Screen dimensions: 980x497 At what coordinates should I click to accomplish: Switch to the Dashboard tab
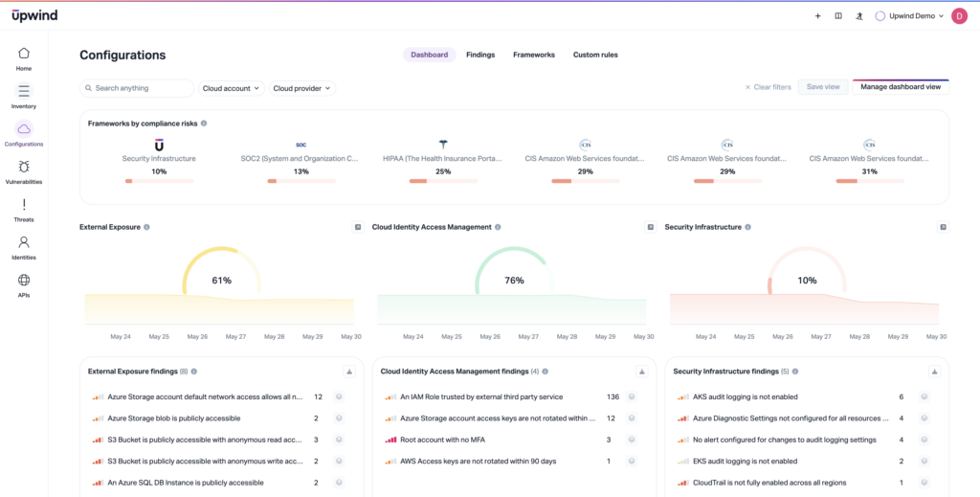430,55
